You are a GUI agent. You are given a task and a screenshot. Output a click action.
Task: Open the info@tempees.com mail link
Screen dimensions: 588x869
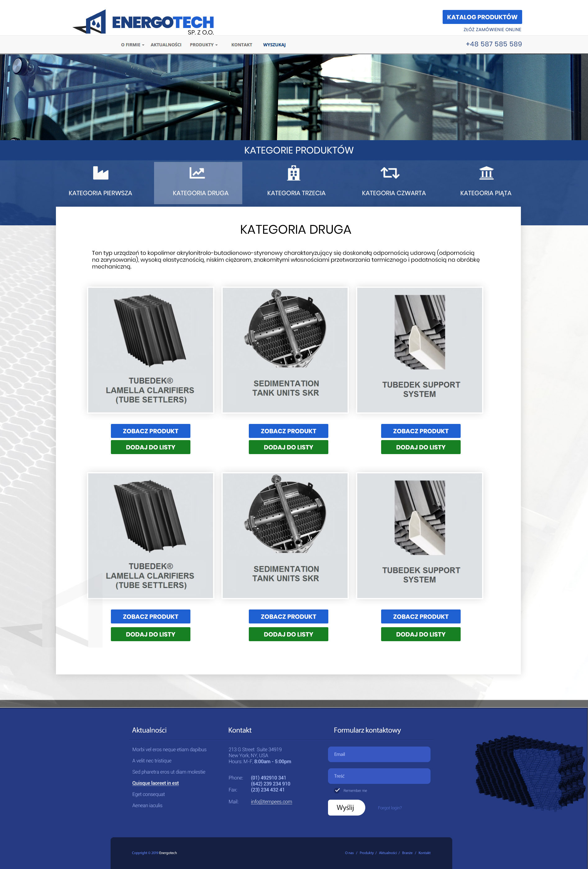[x=271, y=802]
